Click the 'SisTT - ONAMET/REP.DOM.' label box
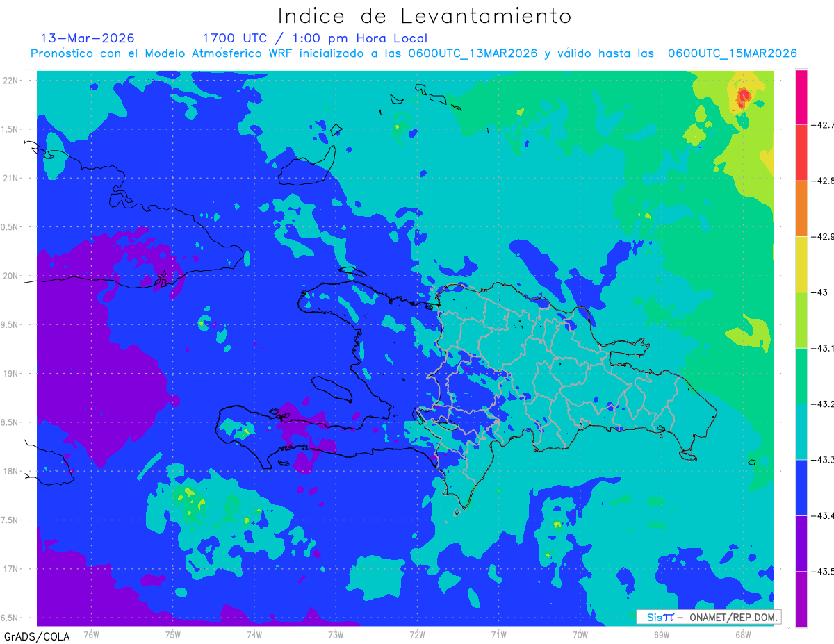This screenshot has height=644, width=834. 708,617
